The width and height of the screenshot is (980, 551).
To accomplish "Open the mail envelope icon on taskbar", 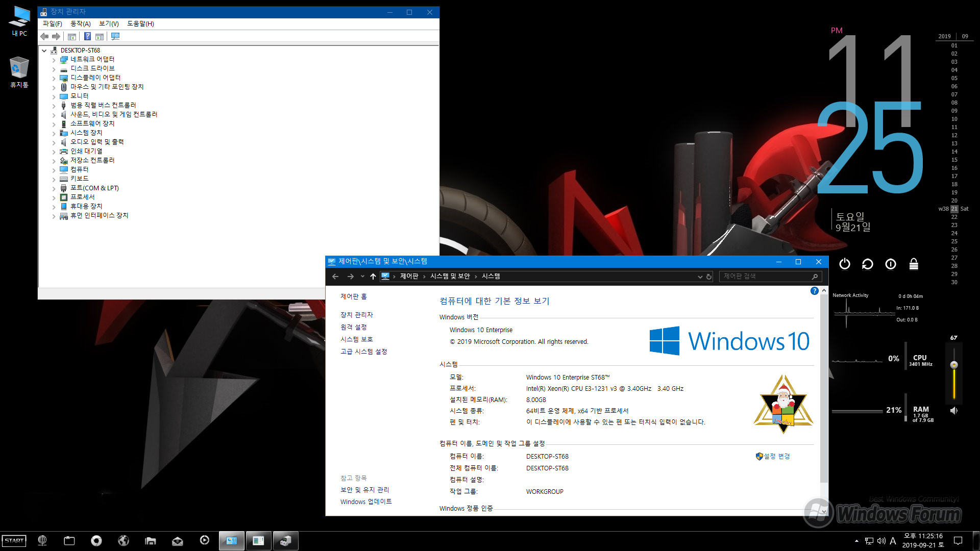I will pos(177,540).
